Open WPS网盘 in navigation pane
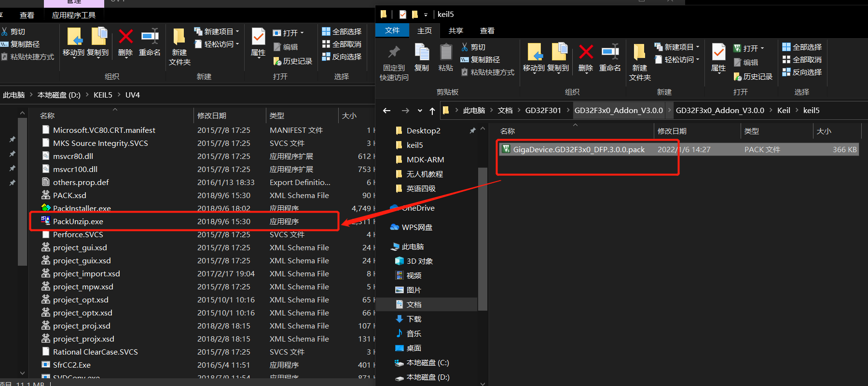 [417, 227]
